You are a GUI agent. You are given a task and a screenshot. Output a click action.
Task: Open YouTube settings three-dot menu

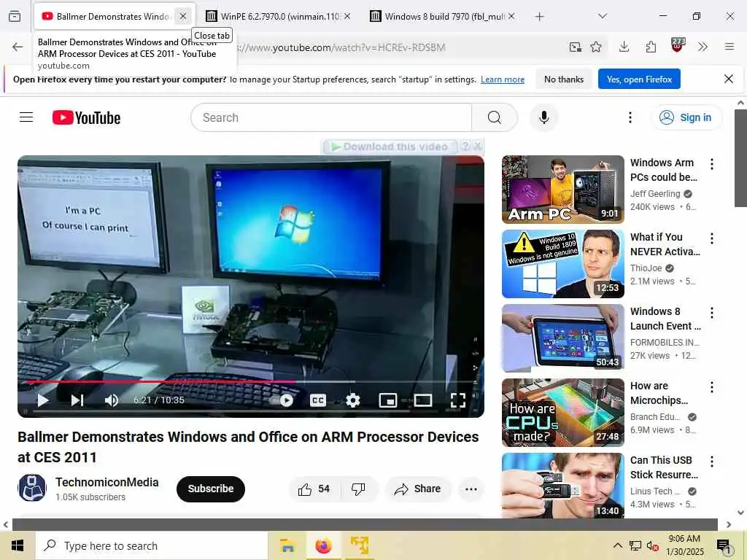pos(630,117)
